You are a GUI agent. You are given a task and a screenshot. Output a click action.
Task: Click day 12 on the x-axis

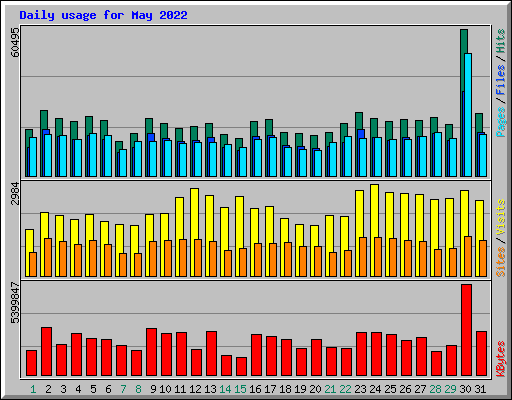coord(195,389)
